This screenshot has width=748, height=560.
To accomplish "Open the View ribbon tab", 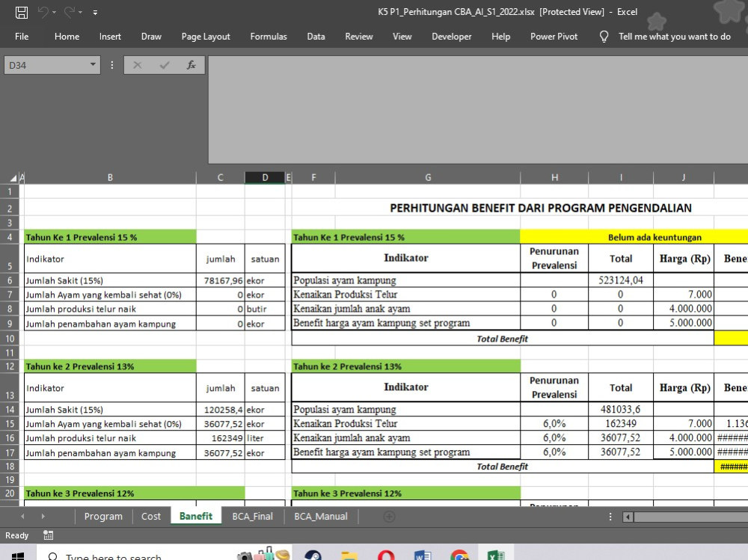I will click(402, 36).
